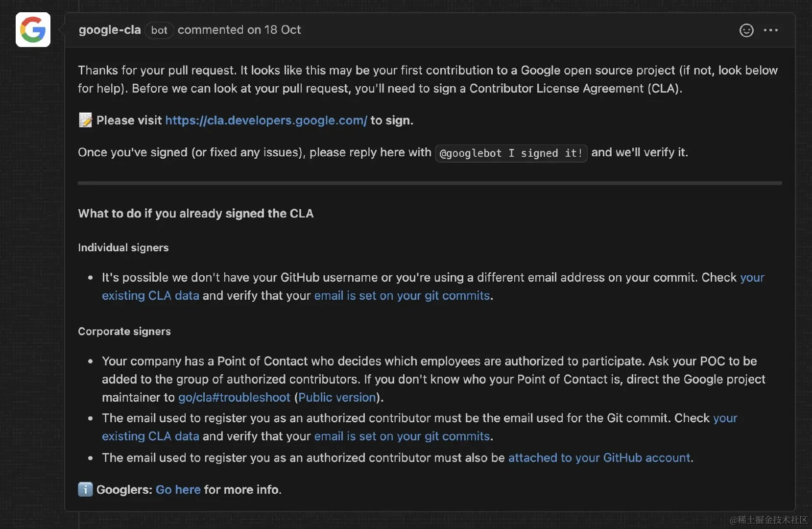Open the three-dot comment options menu

point(770,30)
